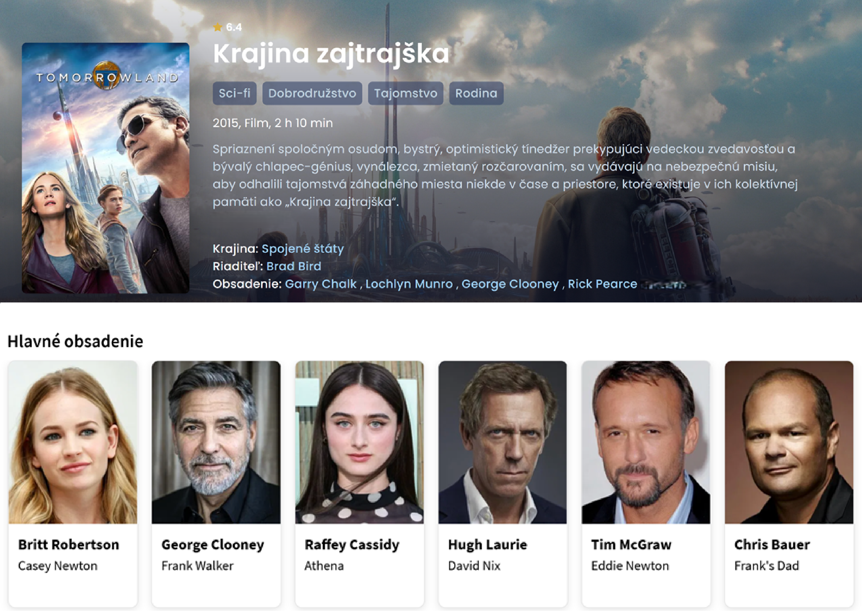Click the Tomorrowland poster image
Image resolution: width=862 pixels, height=616 pixels.
point(105,168)
